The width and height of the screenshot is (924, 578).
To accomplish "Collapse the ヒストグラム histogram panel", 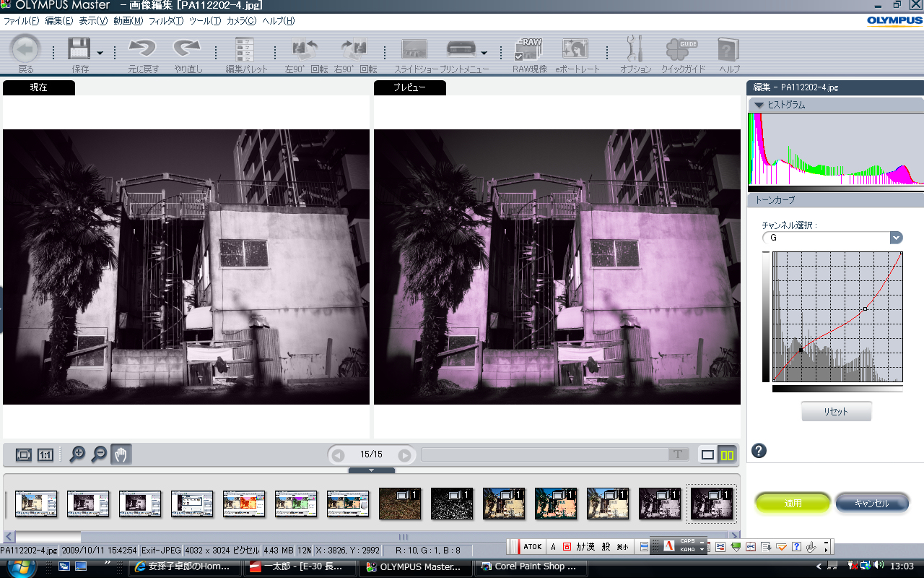I will tap(759, 105).
